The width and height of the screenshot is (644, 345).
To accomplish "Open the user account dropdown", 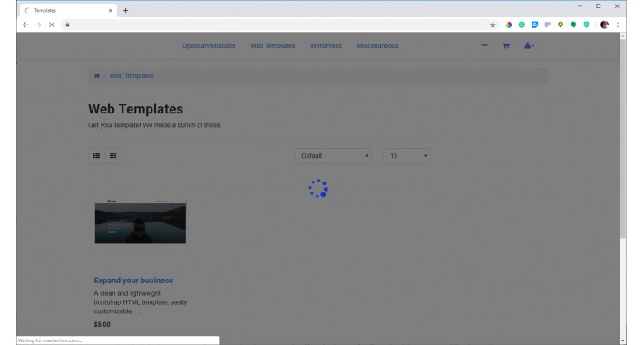I will (529, 45).
